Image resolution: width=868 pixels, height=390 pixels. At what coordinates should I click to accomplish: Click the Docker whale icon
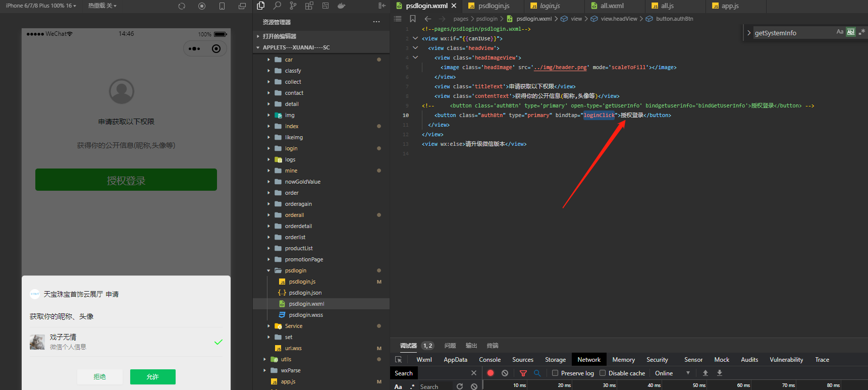pyautogui.click(x=342, y=6)
